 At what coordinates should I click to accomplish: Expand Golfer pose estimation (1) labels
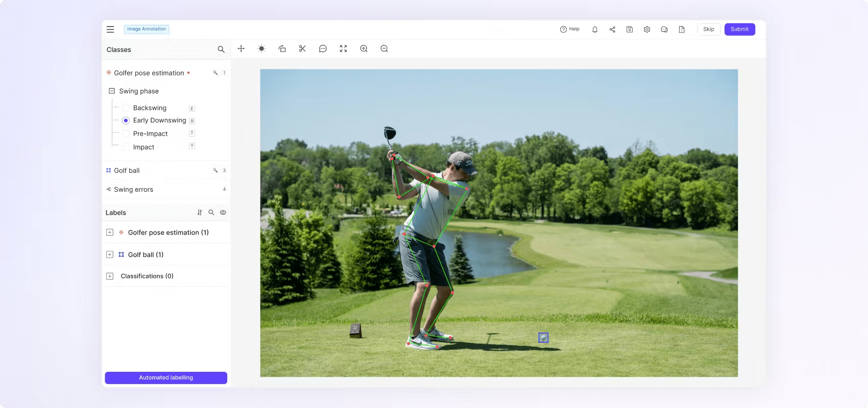[x=110, y=232]
